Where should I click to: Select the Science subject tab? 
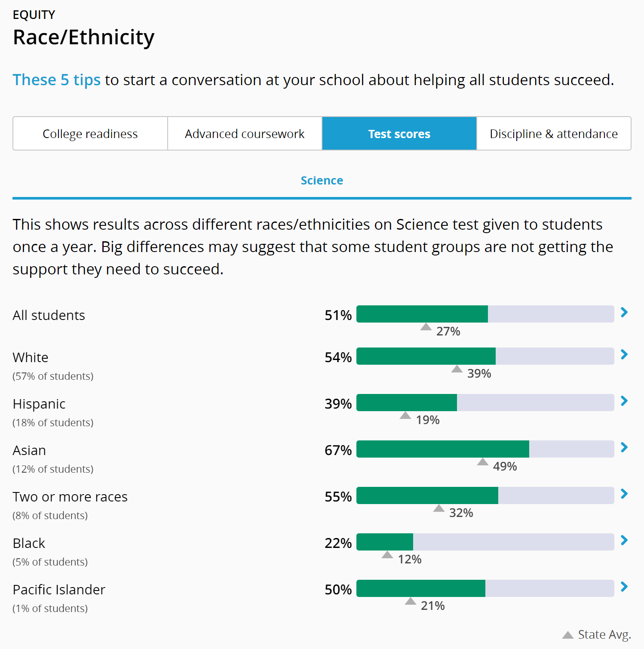pos(322,181)
